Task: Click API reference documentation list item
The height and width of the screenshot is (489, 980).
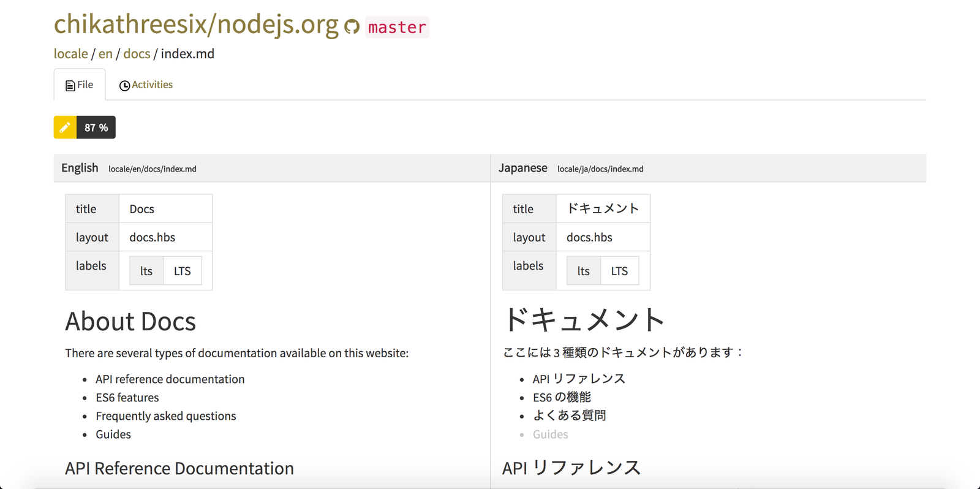Action: coord(170,379)
